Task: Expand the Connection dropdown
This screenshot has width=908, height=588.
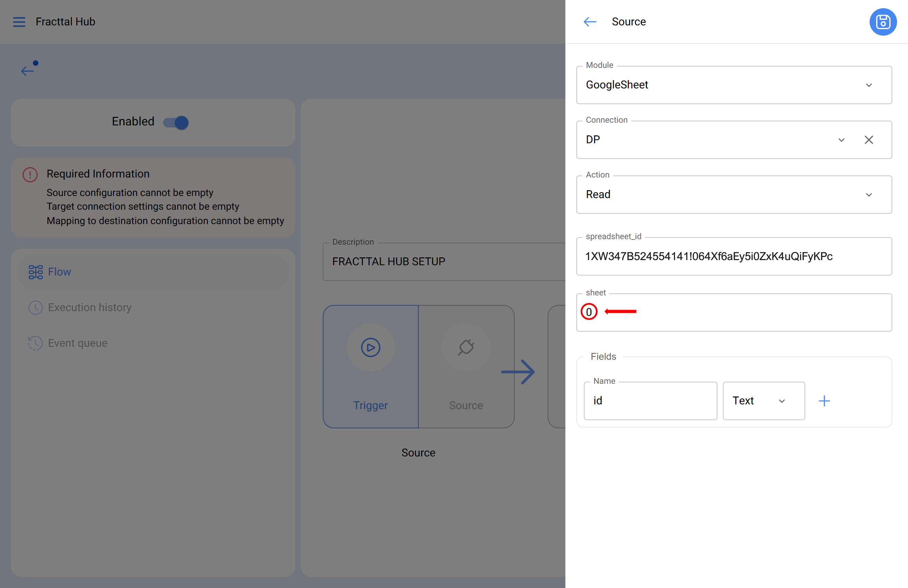Action: [x=841, y=140]
